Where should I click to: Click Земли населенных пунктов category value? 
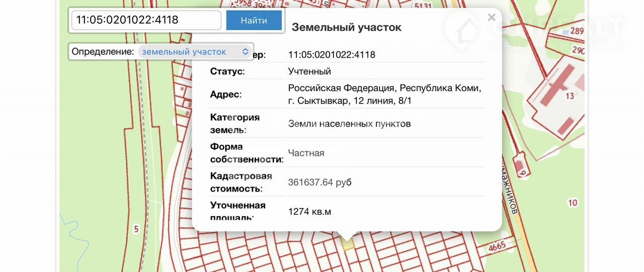click(x=349, y=124)
